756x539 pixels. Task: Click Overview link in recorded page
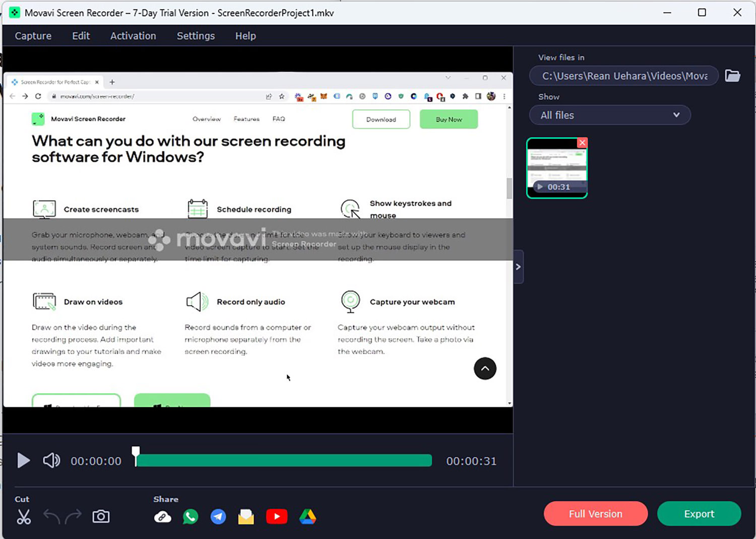pos(207,119)
